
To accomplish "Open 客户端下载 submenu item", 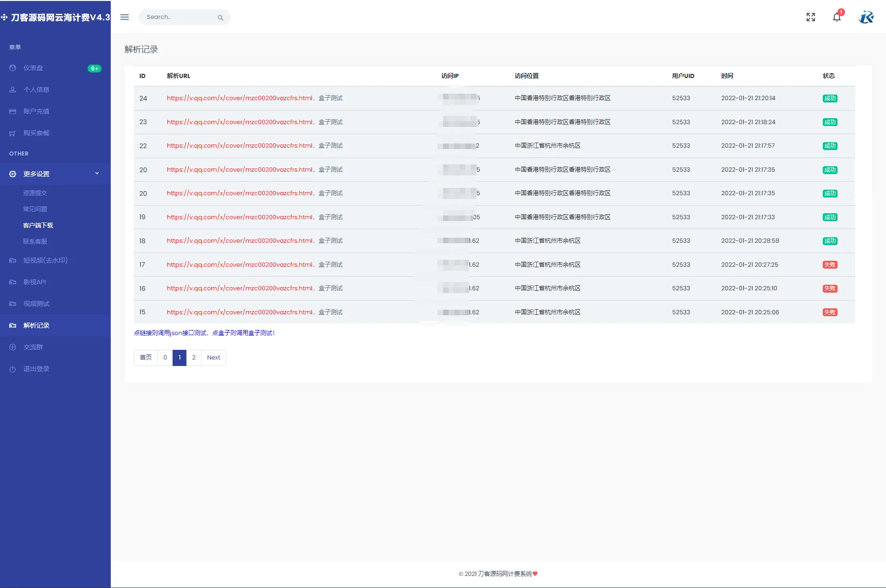I will point(38,225).
